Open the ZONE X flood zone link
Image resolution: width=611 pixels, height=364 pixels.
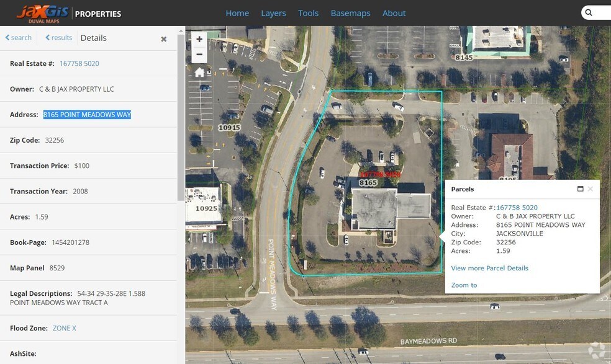coord(65,327)
